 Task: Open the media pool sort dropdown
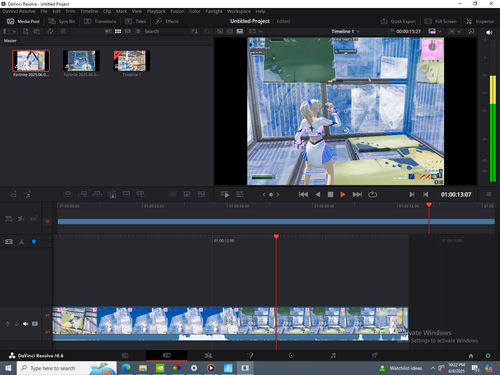[194, 31]
